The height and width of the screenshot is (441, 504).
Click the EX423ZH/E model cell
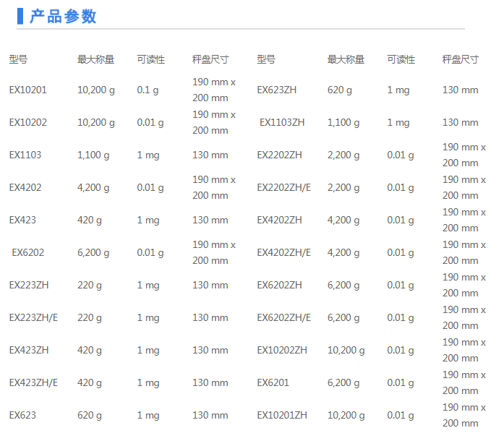[x=33, y=383]
